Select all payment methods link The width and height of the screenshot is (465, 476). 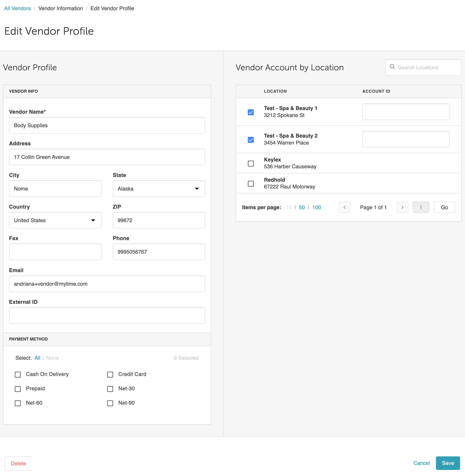(x=37, y=358)
